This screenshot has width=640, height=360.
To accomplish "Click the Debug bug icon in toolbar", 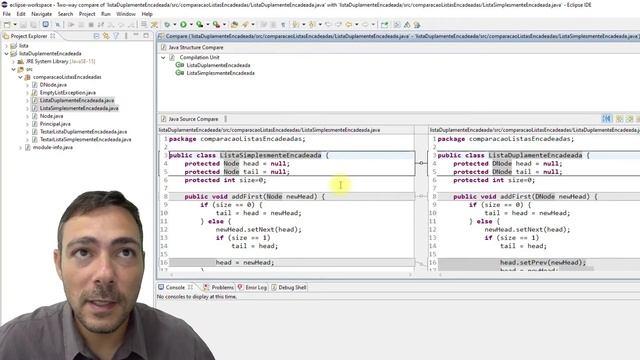I will click(167, 25).
